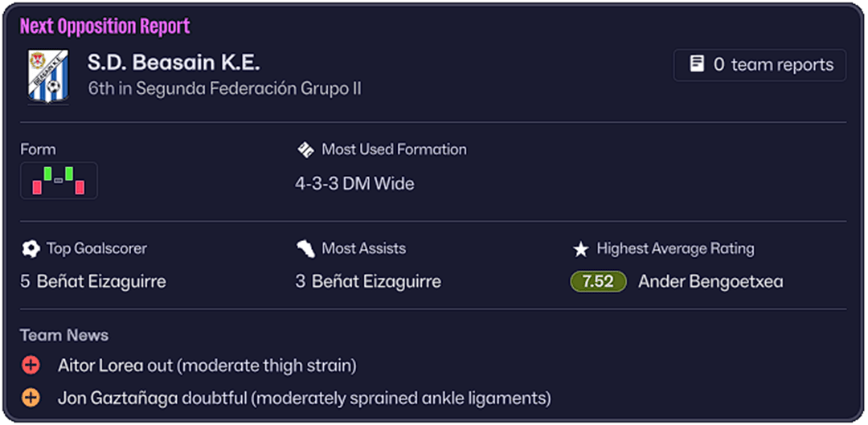This screenshot has width=868, height=425.
Task: Click the Most Used Formation icon
Action: (x=305, y=149)
